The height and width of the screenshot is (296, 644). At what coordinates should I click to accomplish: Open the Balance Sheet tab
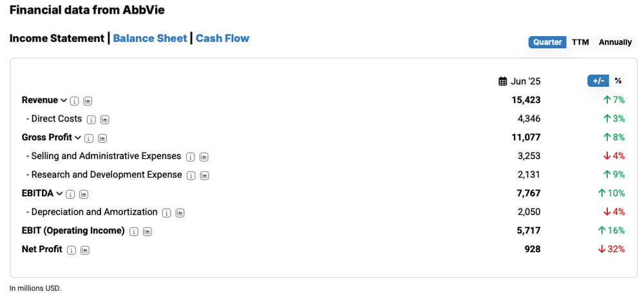[x=150, y=38]
